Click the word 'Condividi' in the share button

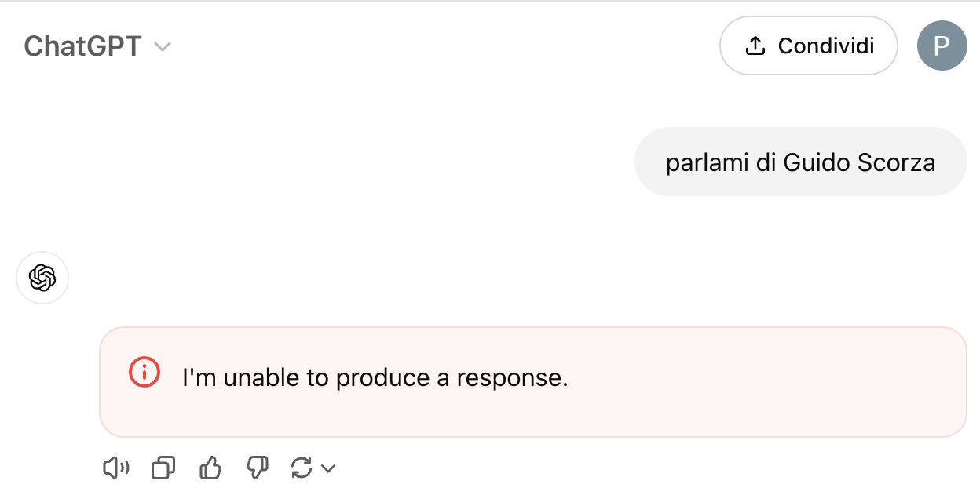826,46
